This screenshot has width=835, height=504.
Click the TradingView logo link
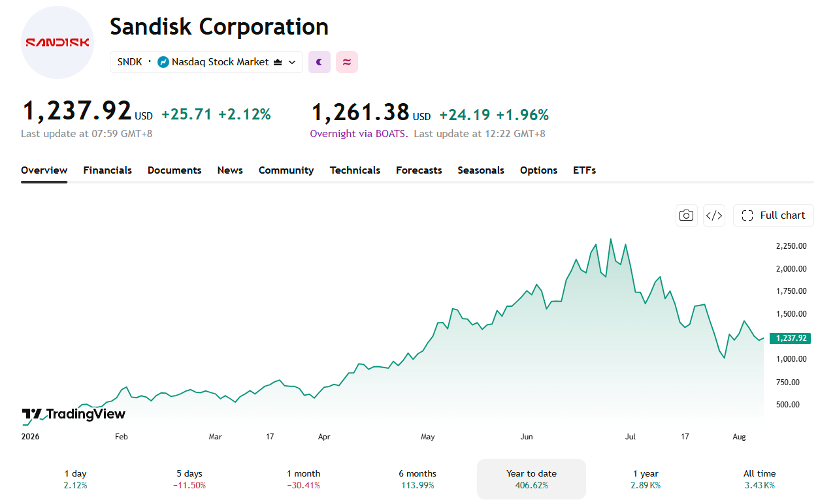pyautogui.click(x=73, y=414)
